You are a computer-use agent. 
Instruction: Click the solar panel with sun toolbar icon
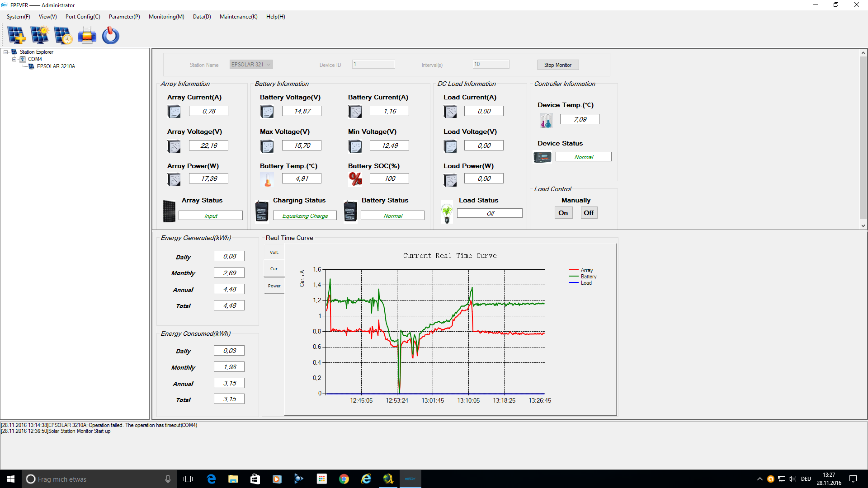pos(40,35)
